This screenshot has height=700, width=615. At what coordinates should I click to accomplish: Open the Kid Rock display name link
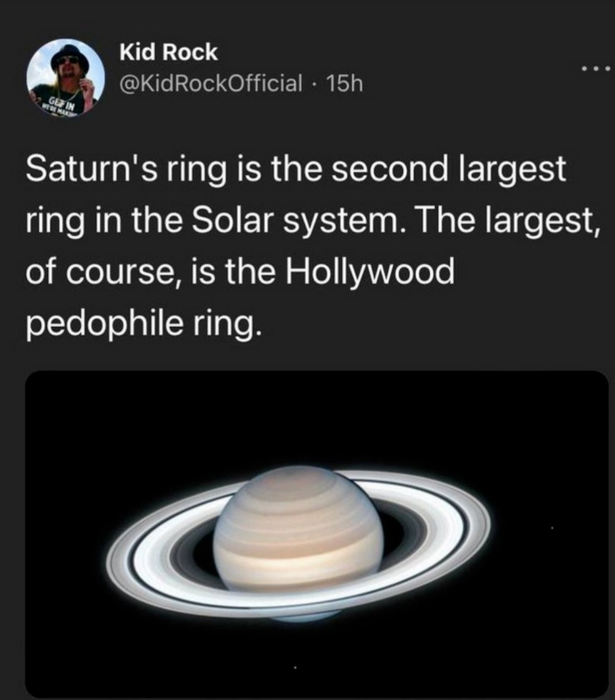pos(167,53)
